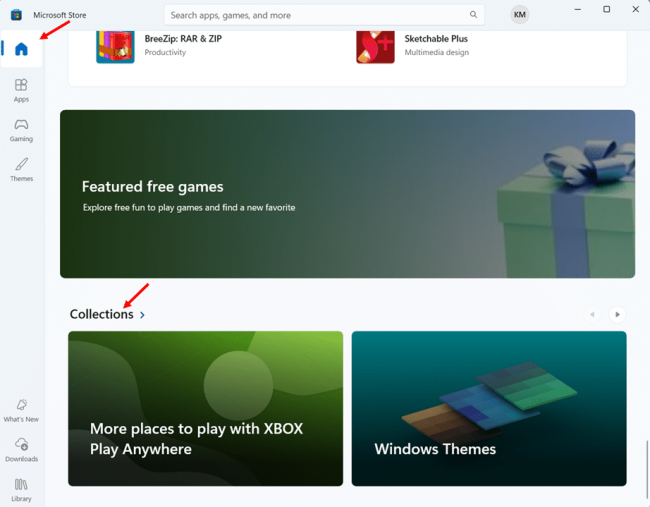Screen dimensions: 650x507
Task: Open the BreeZip app icon
Action: [115, 46]
